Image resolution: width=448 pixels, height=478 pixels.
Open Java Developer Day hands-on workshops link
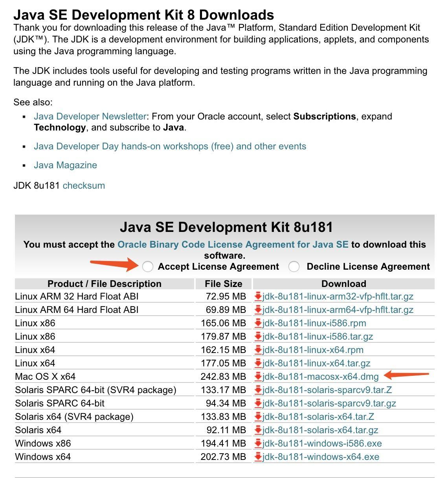(x=170, y=146)
